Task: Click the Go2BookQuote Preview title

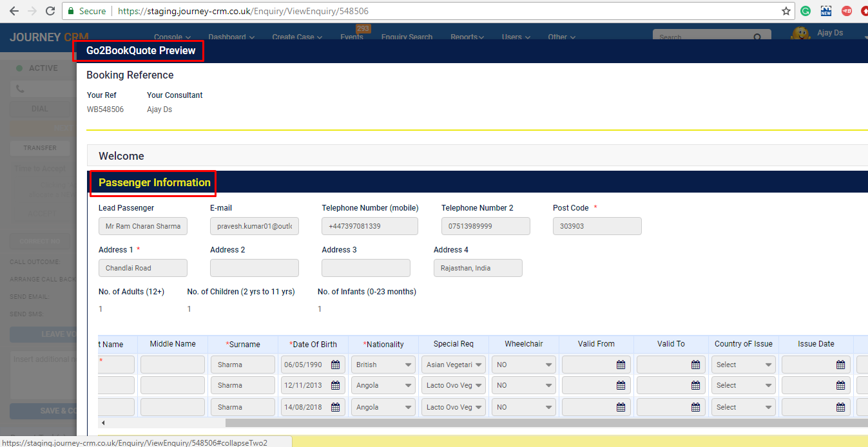Action: (141, 50)
